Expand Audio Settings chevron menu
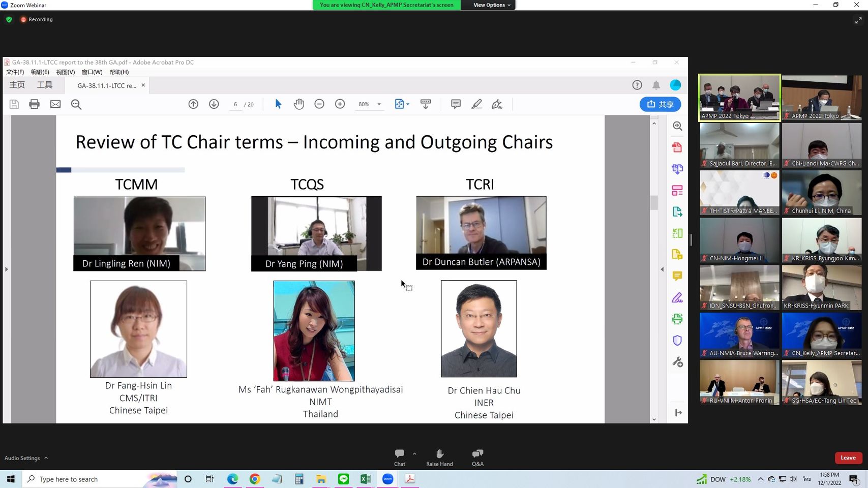The image size is (868, 488). (x=46, y=458)
